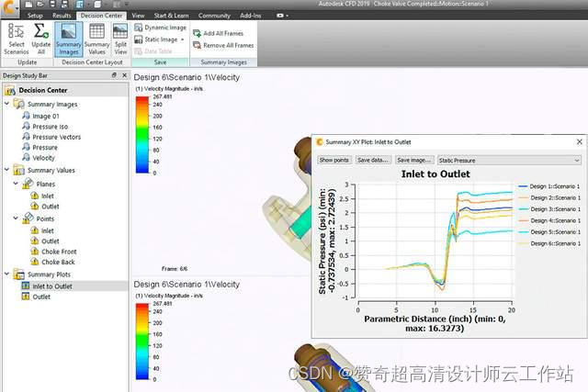Click the save icon in quick access toolbar
Viewport: 588px width, 392px height.
tap(52, 4)
